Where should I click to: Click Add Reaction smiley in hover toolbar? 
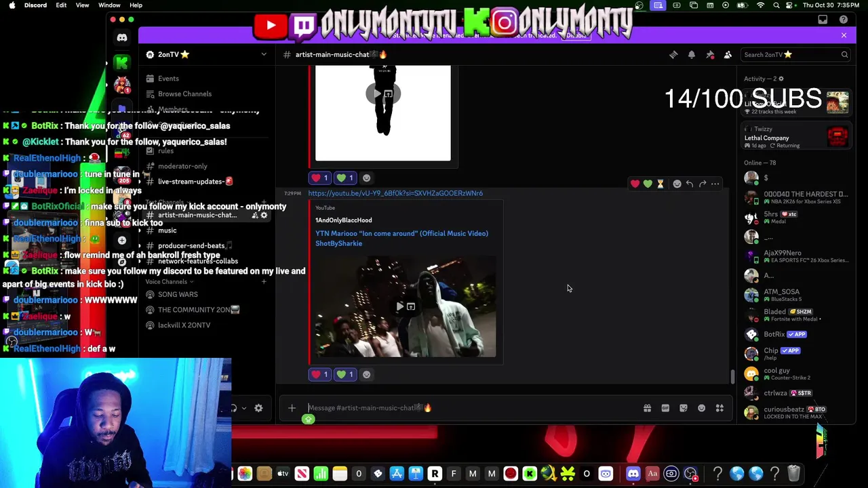pyautogui.click(x=677, y=184)
